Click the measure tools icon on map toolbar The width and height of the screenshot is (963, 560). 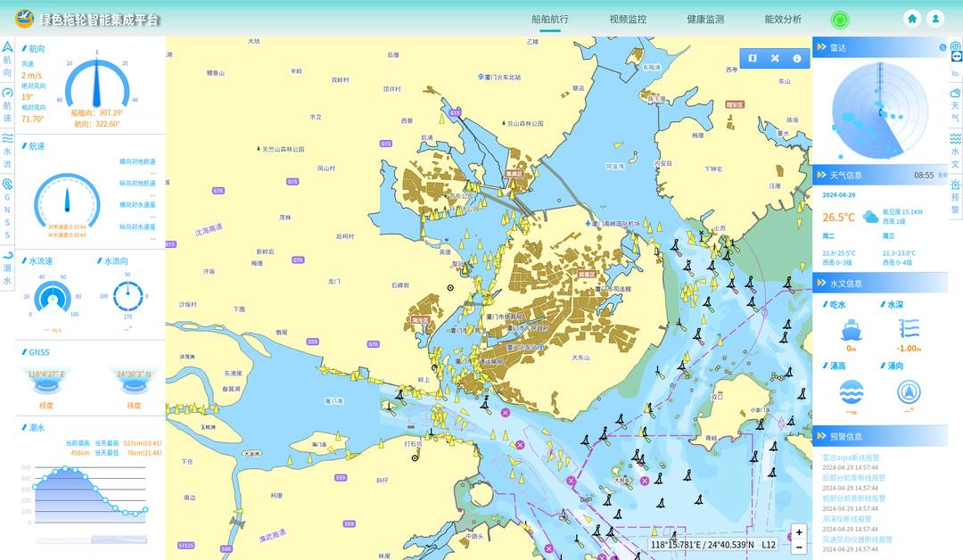[775, 59]
